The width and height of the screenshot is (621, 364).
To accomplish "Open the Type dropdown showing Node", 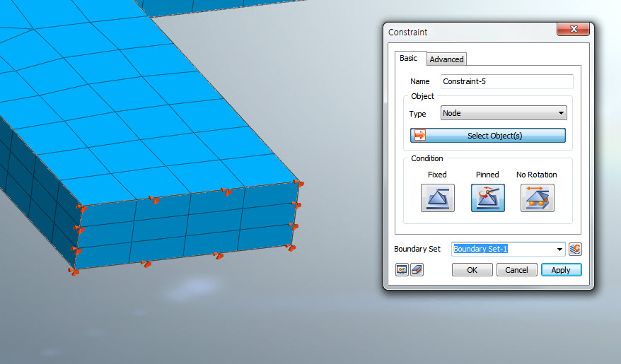I will 504,113.
